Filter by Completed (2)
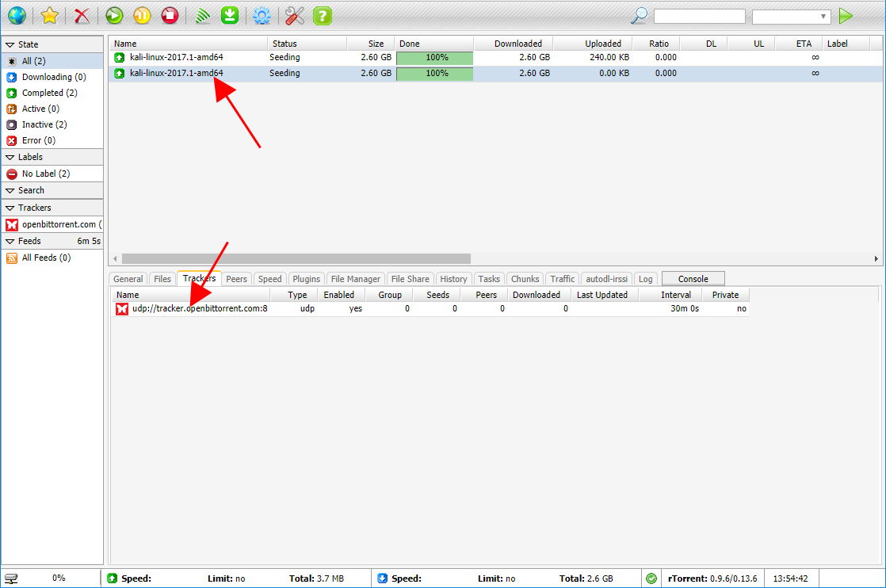 click(x=52, y=93)
